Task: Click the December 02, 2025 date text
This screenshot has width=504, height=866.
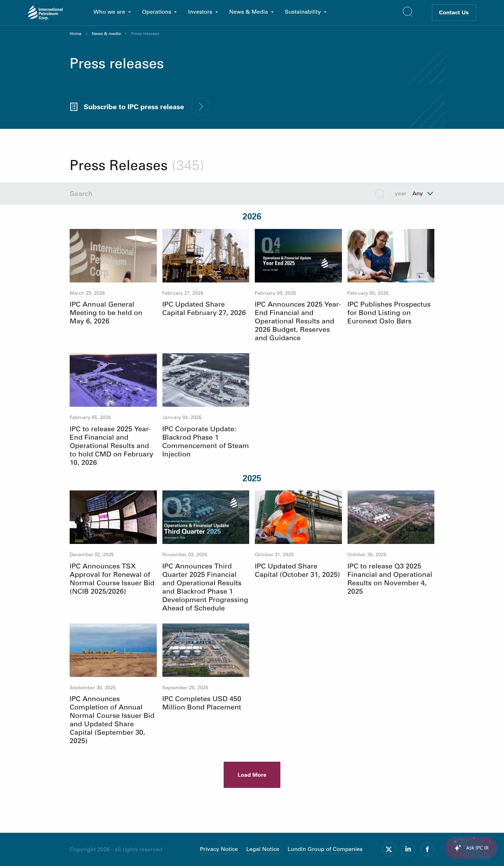Action: pos(92,554)
